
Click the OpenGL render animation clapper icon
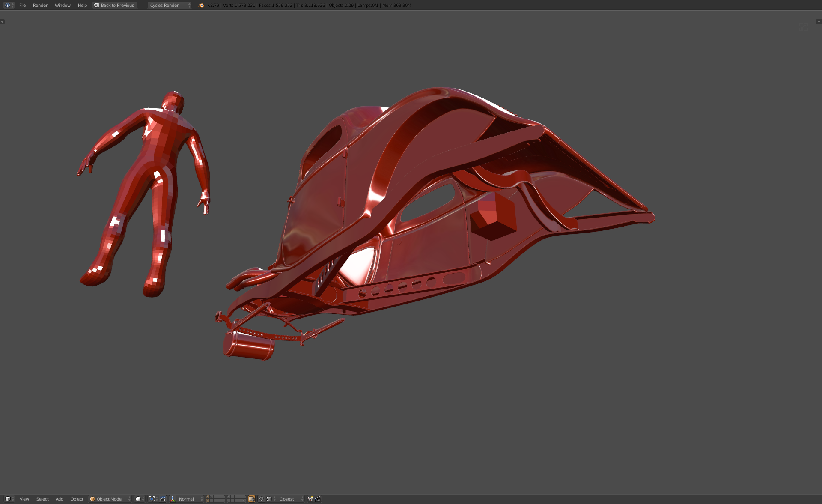318,499
